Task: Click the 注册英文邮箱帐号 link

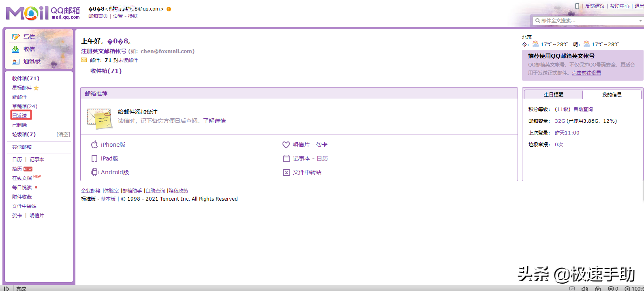Action: click(104, 51)
